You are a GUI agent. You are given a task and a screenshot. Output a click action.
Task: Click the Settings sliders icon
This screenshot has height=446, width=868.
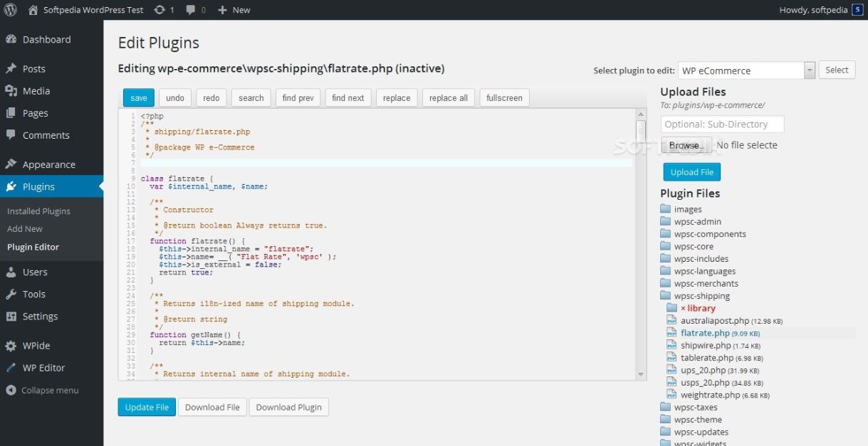coord(11,316)
